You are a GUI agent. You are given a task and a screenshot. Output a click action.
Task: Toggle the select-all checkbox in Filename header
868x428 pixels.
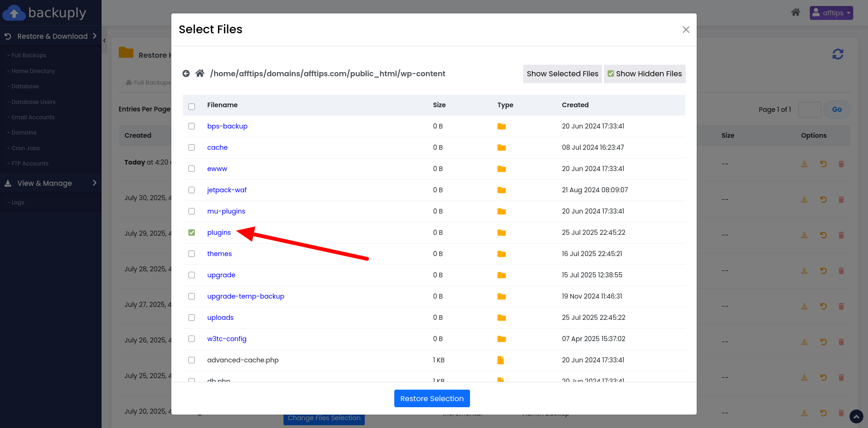coord(192,107)
